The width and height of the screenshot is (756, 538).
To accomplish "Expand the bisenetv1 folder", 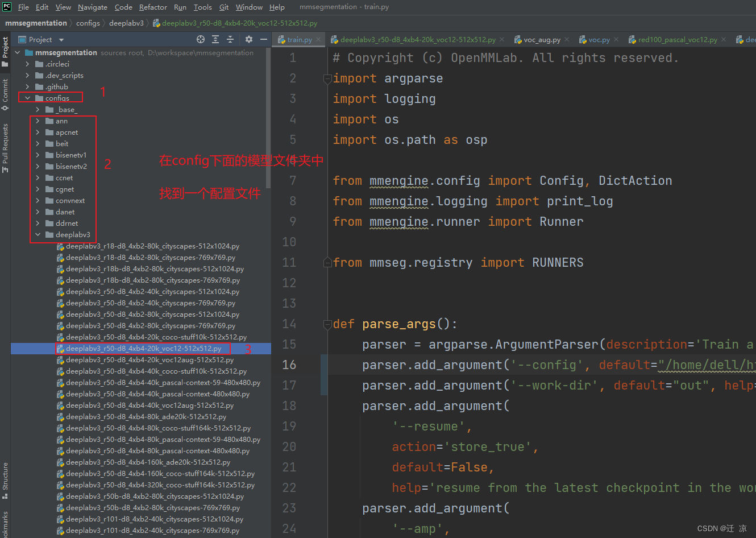I will [38, 155].
